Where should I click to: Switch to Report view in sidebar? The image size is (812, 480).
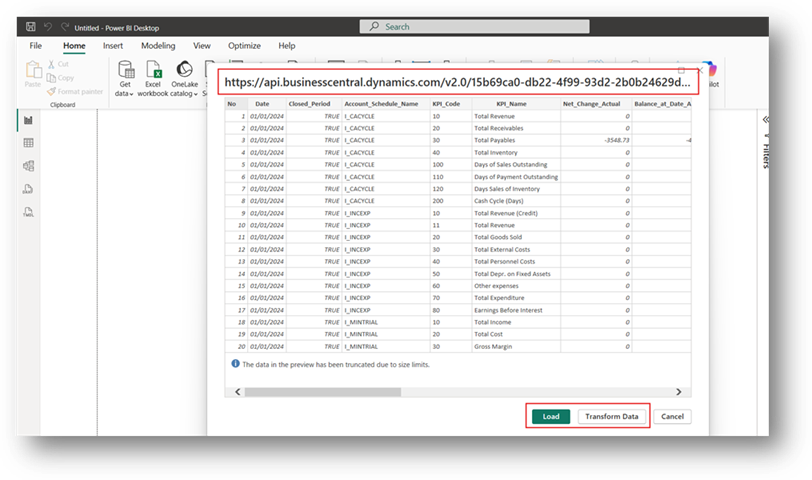coord(28,121)
